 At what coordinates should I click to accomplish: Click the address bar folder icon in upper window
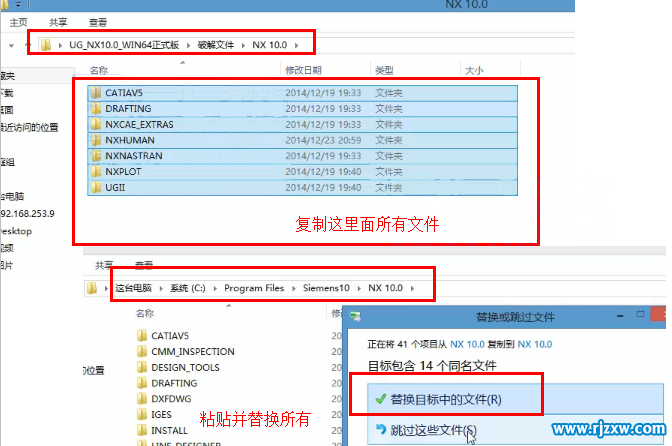pos(46,45)
